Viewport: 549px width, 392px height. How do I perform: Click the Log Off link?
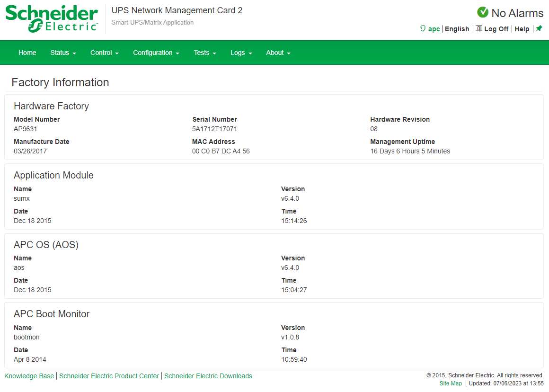pos(496,29)
